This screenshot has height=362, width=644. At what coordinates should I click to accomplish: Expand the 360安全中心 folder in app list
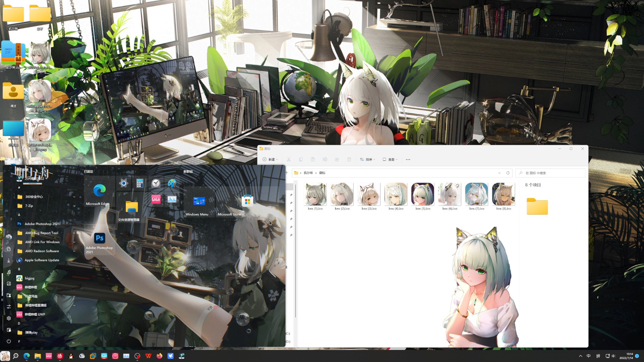[74, 197]
